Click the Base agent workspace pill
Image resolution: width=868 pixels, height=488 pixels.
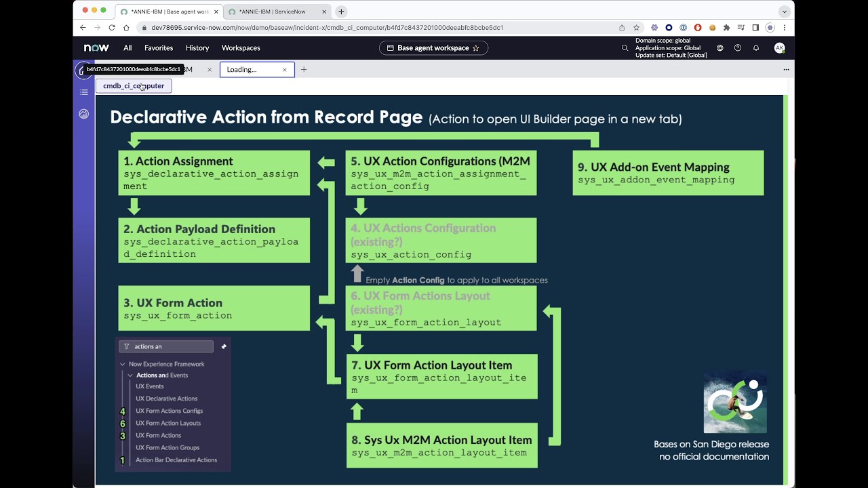tap(433, 48)
